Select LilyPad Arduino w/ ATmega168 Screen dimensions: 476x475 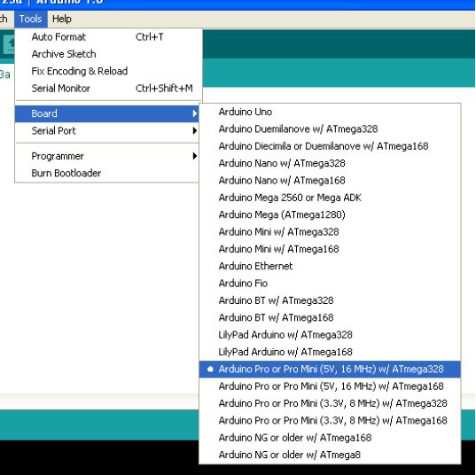[330, 352]
